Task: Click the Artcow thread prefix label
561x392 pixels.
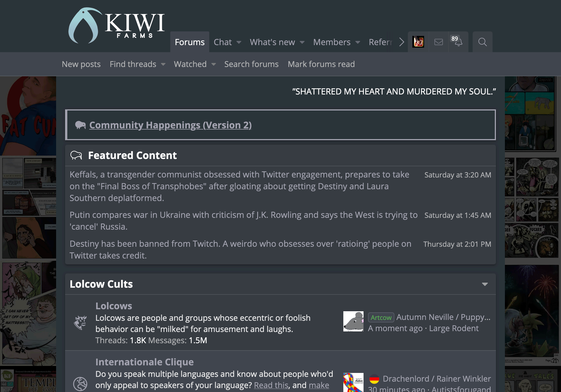Action: tap(381, 317)
